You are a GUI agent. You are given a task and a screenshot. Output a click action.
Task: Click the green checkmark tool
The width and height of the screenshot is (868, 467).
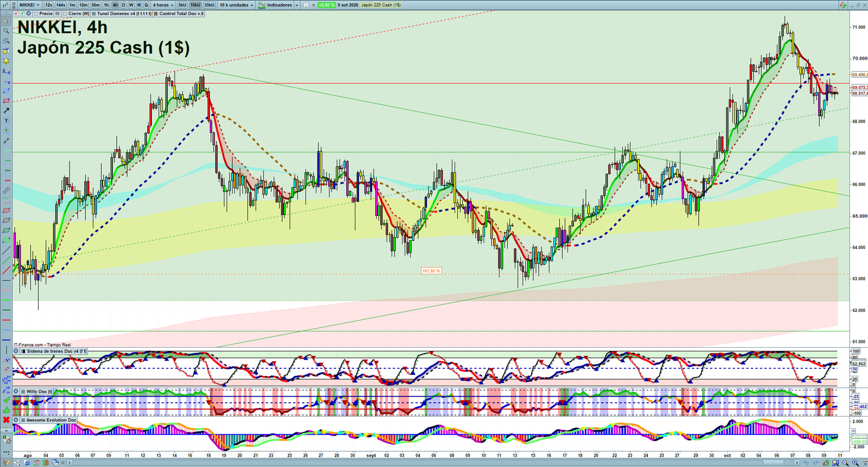tap(7, 400)
